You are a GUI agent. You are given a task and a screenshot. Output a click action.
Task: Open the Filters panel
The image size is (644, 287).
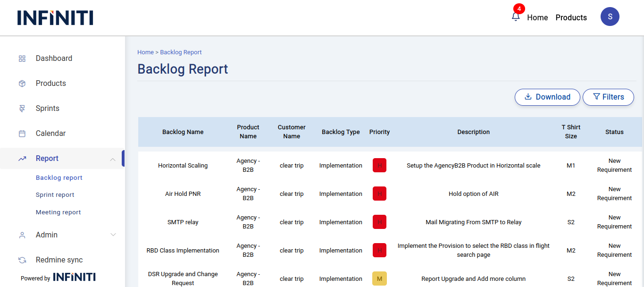(608, 97)
